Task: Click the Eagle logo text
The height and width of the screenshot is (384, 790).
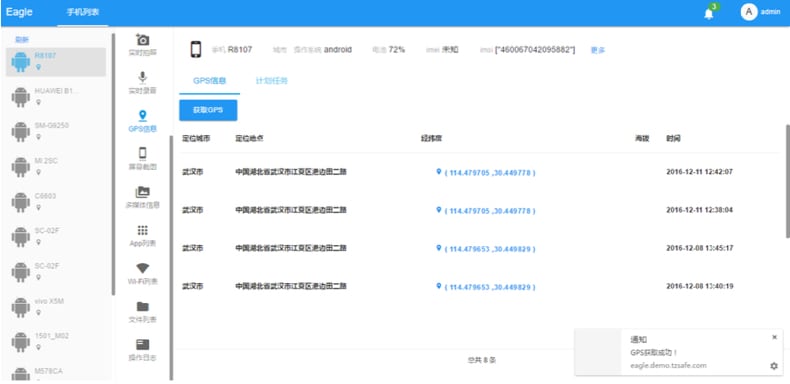Action: (x=19, y=12)
